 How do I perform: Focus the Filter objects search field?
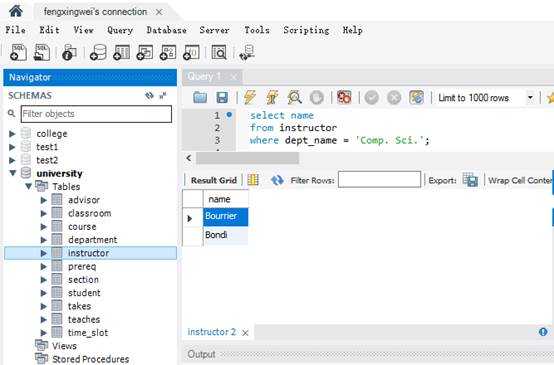pyautogui.click(x=96, y=114)
